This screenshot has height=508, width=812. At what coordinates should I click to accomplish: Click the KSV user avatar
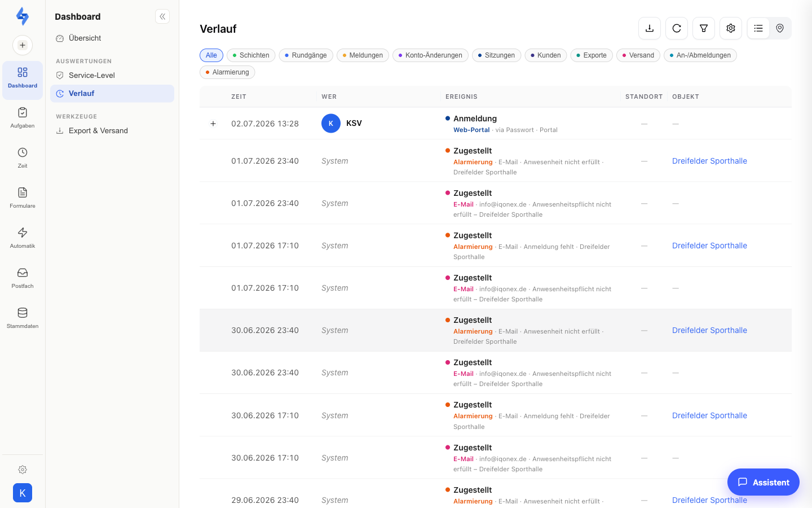click(x=331, y=123)
